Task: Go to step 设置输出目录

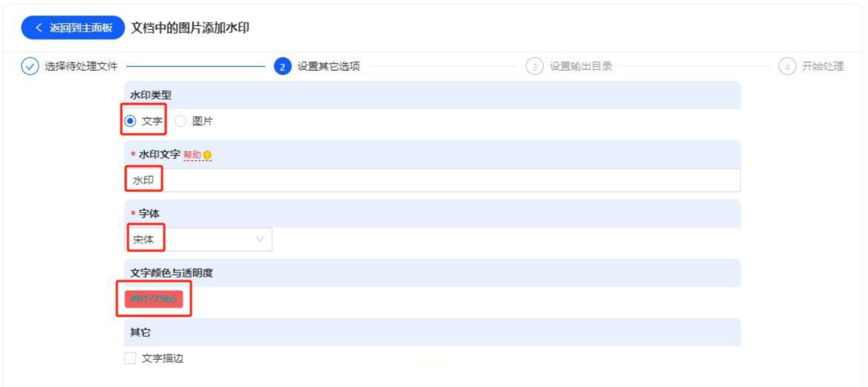Action: coord(581,66)
